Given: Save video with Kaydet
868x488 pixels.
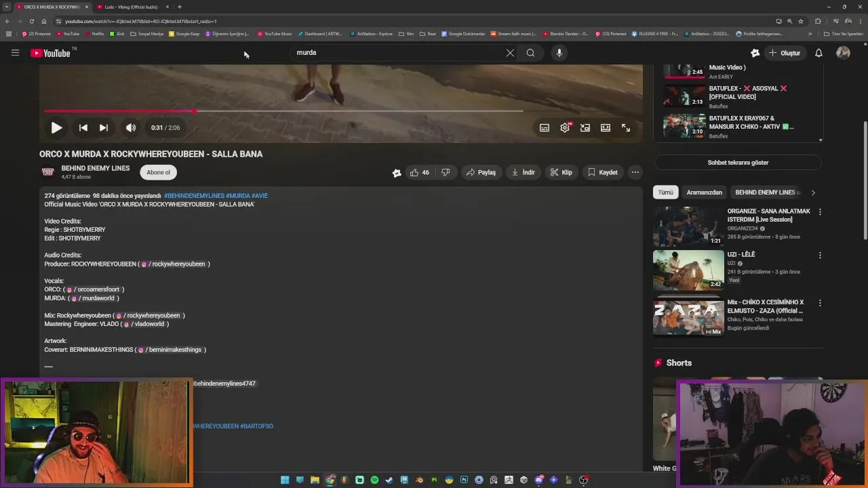Looking at the screenshot, I should click(603, 172).
